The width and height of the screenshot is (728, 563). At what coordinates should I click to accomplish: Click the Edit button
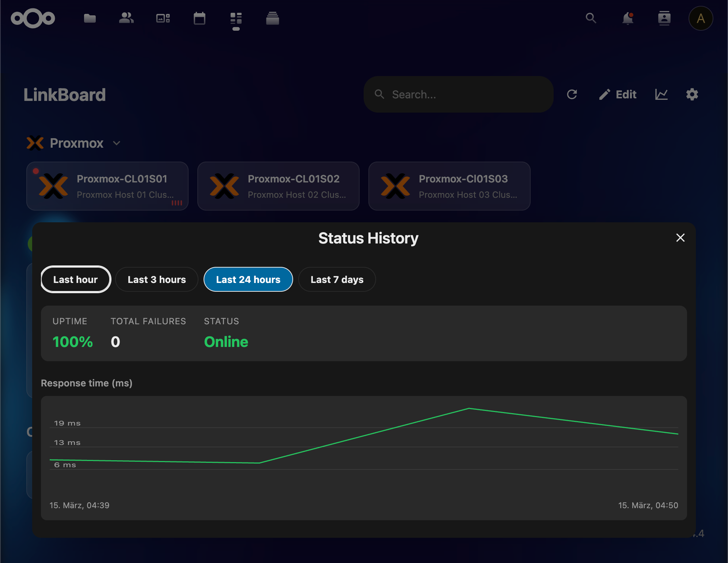pyautogui.click(x=618, y=94)
